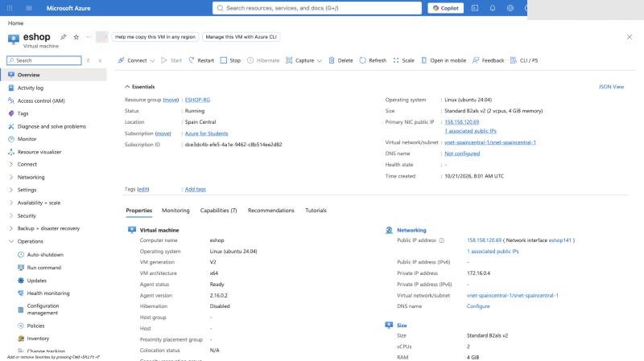Screen dimensions: 644x361
Task: Open notifications bell in top bar
Action: (493, 8)
